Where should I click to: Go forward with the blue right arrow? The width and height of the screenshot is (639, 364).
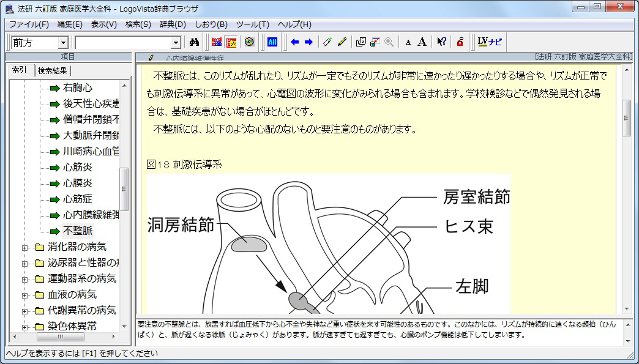pyautogui.click(x=308, y=42)
